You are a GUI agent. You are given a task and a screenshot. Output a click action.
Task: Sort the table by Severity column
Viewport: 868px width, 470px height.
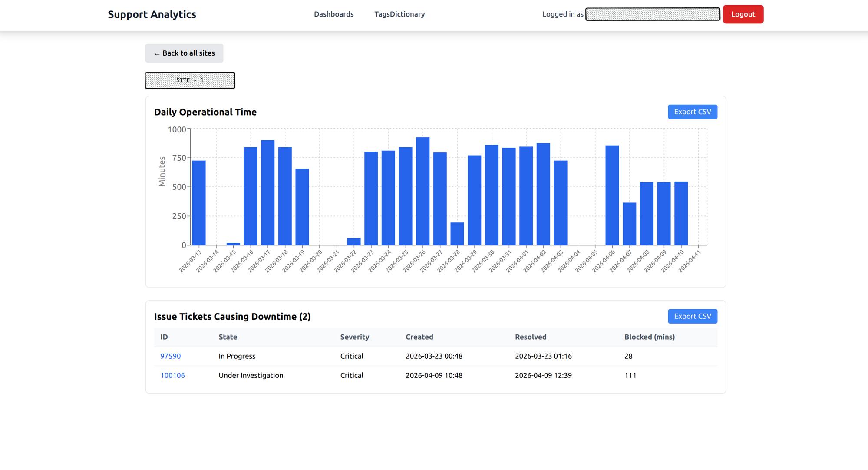tap(354, 337)
